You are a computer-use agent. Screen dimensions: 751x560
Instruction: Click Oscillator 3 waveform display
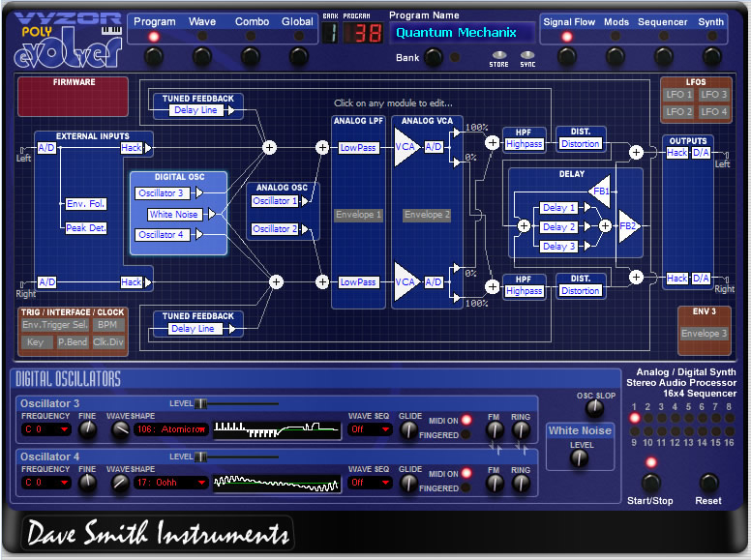(277, 429)
